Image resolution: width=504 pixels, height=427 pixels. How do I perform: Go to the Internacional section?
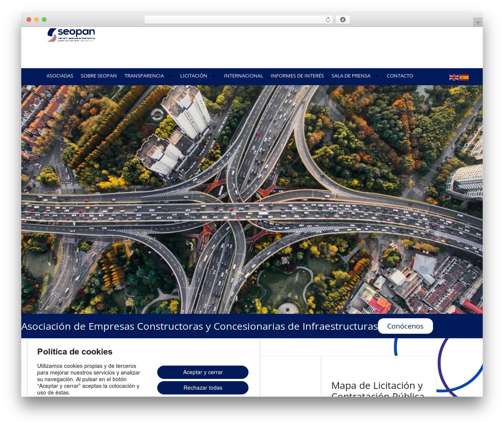pyautogui.click(x=243, y=76)
